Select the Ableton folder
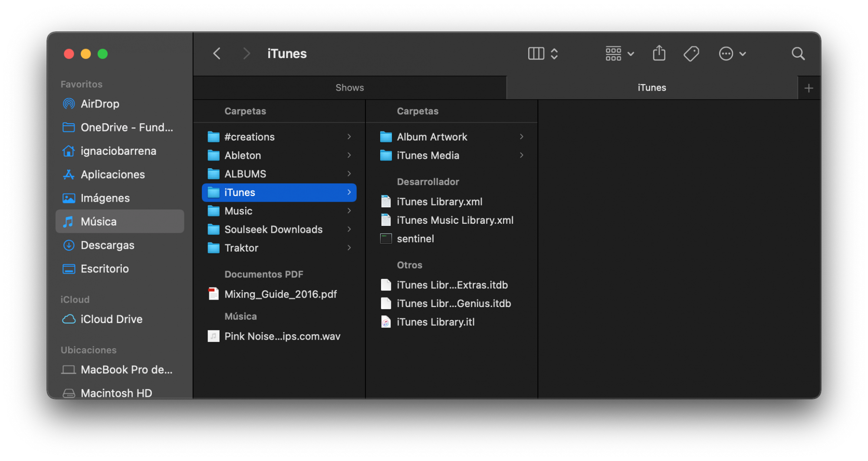Image resolution: width=868 pixels, height=461 pixels. (x=279, y=155)
